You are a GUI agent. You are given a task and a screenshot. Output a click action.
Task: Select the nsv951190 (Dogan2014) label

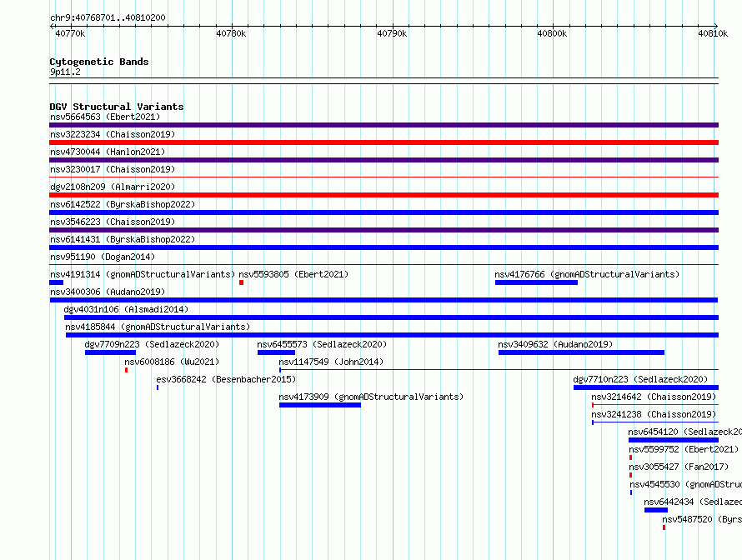coord(103,257)
